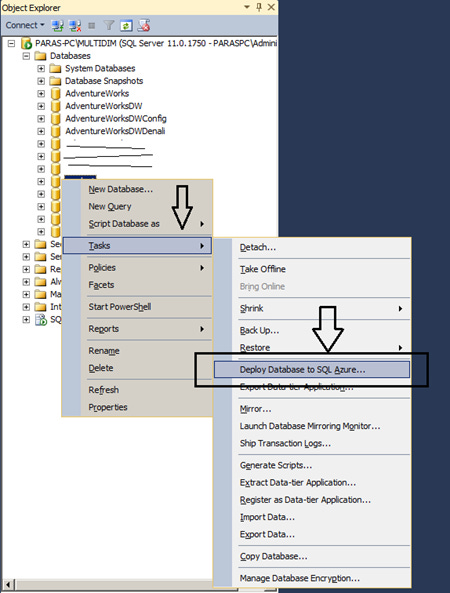Click the Refresh toolbar icon
The height and width of the screenshot is (593, 450).
(126, 25)
